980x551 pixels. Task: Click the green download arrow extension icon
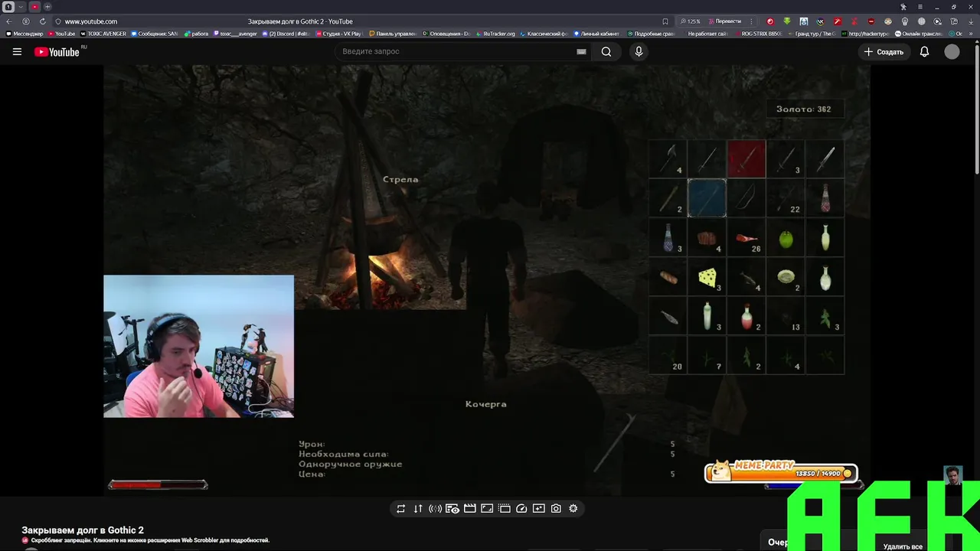[x=786, y=21]
